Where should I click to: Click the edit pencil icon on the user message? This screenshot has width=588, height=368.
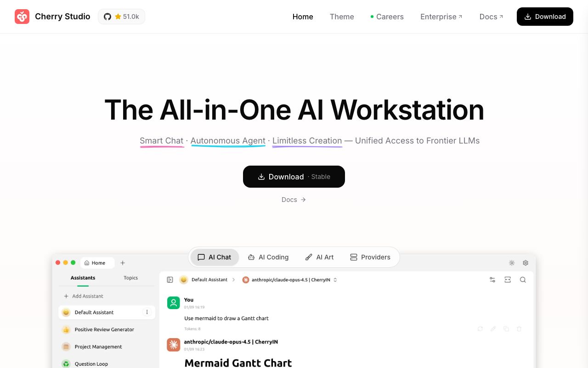point(493,329)
